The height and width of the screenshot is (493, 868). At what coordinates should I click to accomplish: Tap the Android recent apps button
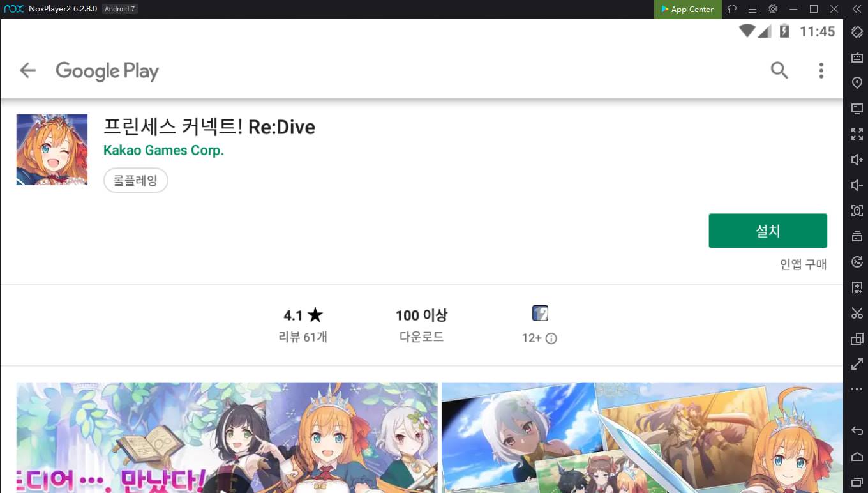[857, 481]
